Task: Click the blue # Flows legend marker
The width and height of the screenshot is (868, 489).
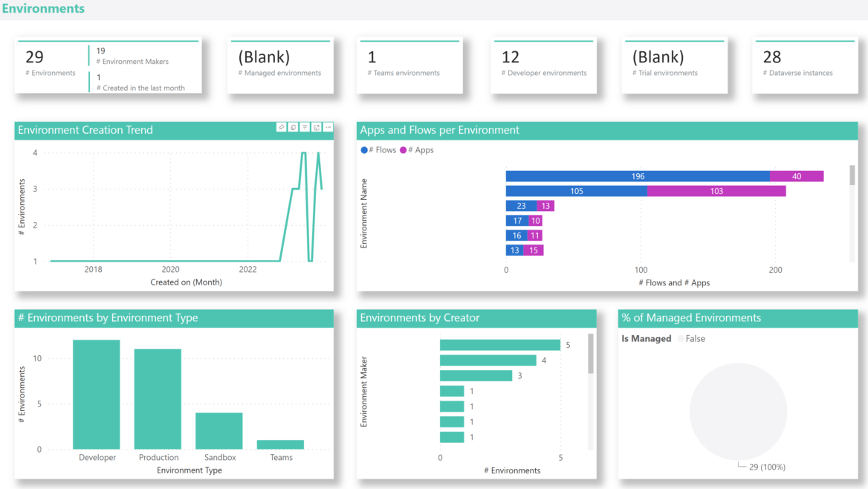Action: point(364,150)
